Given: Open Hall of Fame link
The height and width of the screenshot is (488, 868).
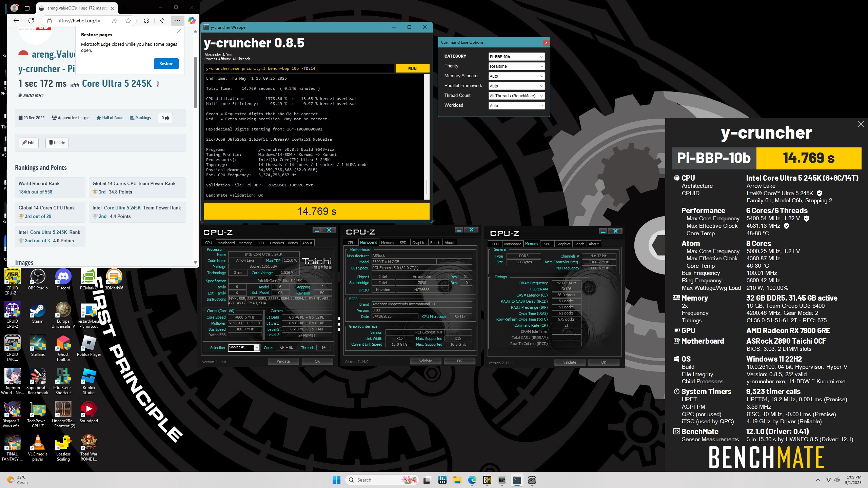Looking at the screenshot, I should (110, 118).
